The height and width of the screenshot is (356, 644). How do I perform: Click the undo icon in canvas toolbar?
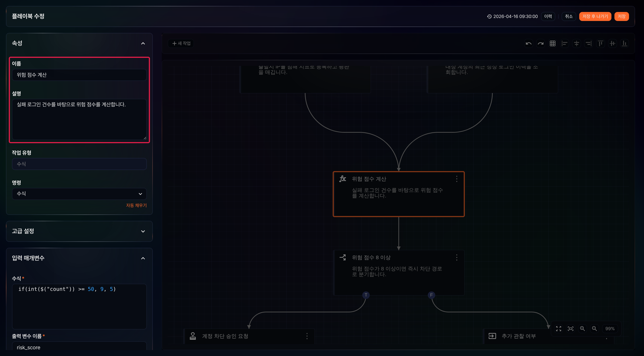[x=528, y=43]
